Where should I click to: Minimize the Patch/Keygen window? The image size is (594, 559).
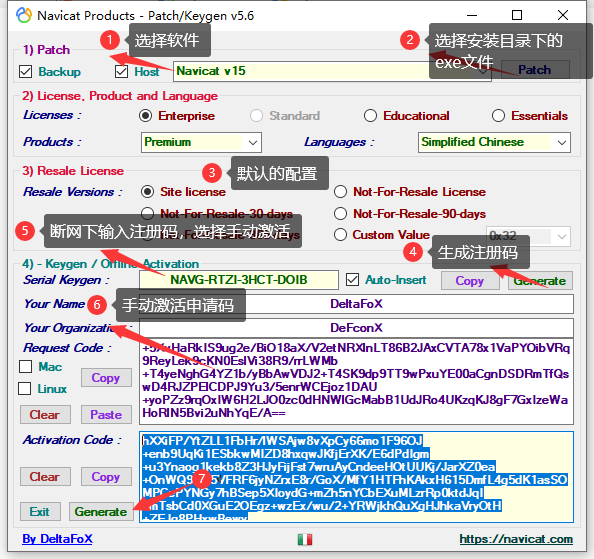[472, 15]
